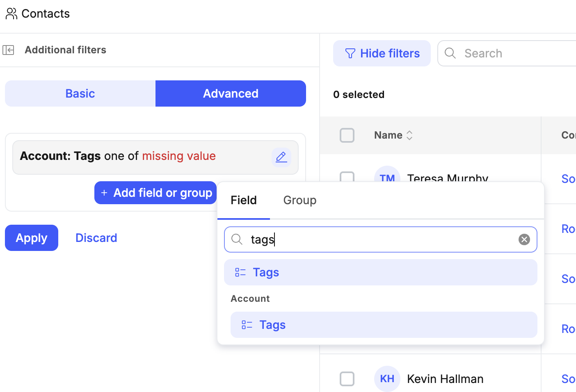The height and width of the screenshot is (392, 576).
Task: Clear the tags search field text
Action: tap(524, 239)
